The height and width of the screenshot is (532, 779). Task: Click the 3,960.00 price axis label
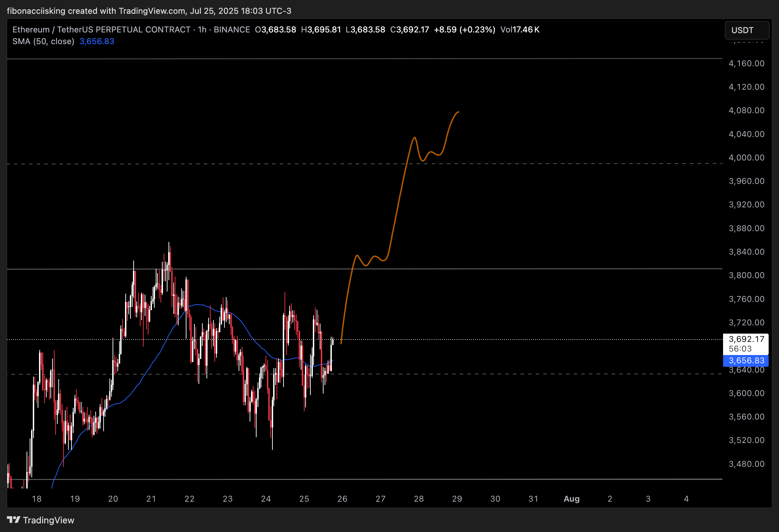pos(747,181)
